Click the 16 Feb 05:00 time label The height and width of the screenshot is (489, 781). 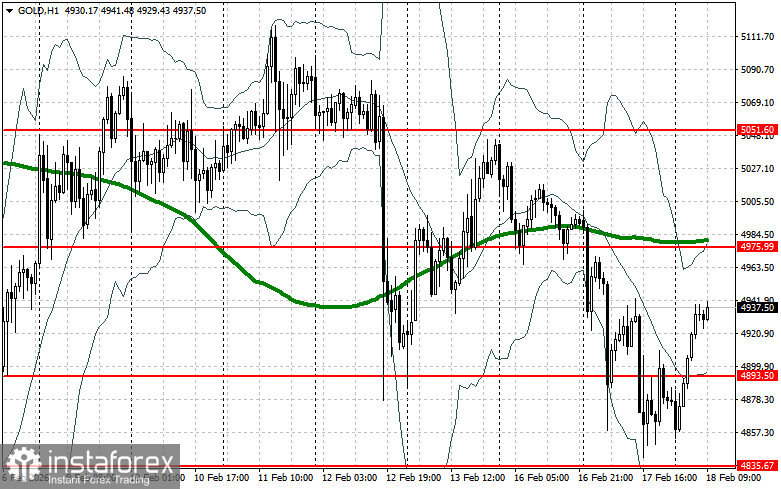point(541,478)
